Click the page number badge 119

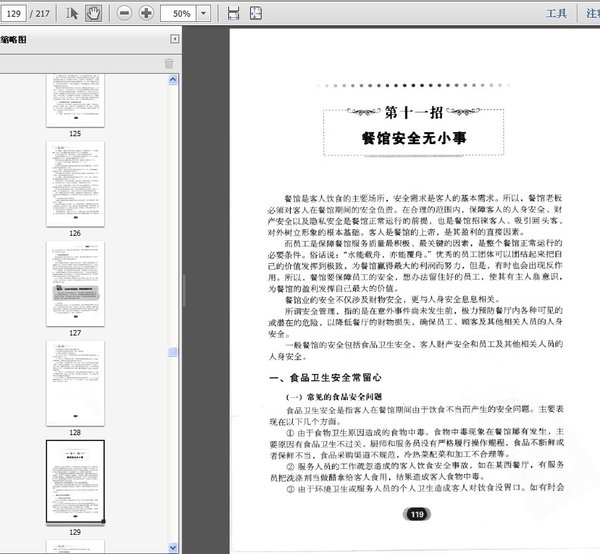coord(417,515)
